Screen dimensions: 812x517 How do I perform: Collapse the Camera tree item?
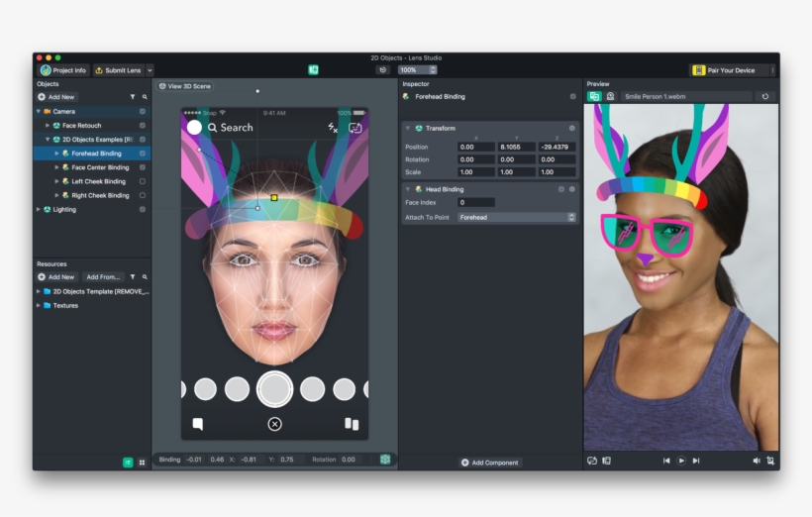pyautogui.click(x=39, y=111)
